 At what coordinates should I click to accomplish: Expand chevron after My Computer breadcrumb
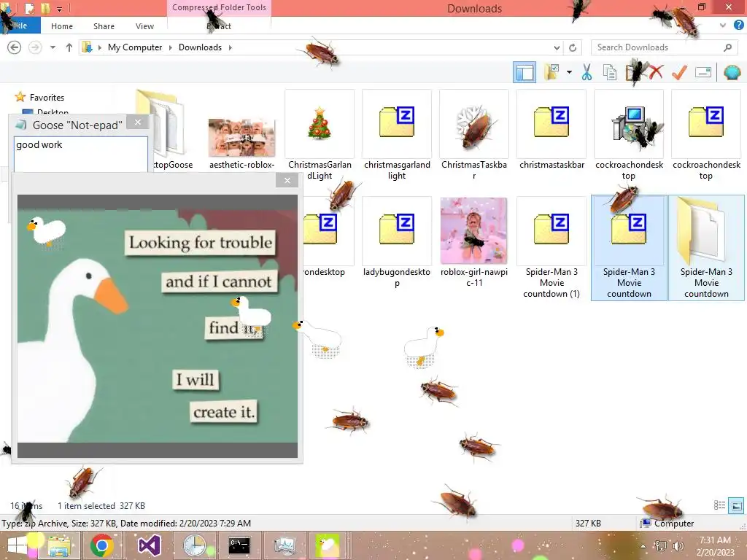171,47
